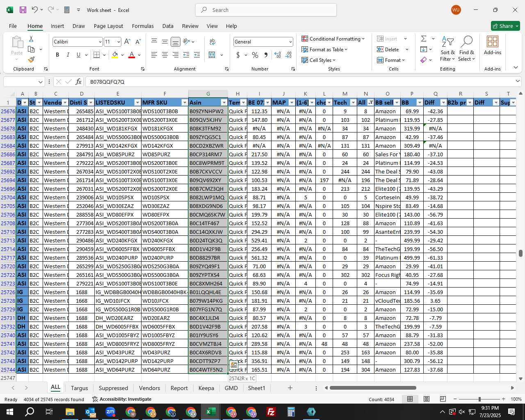Click Increase Font Size icon
The height and width of the screenshot is (420, 525).
127,41
